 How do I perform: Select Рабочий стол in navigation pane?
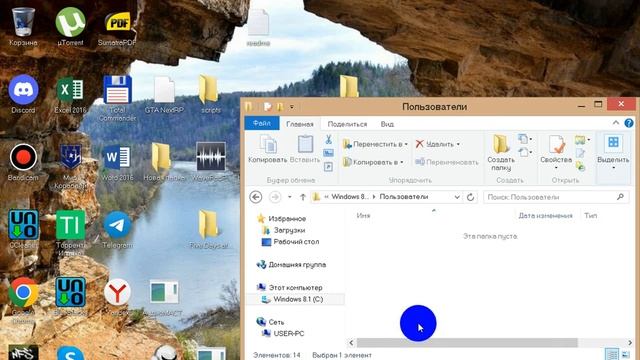point(296,242)
